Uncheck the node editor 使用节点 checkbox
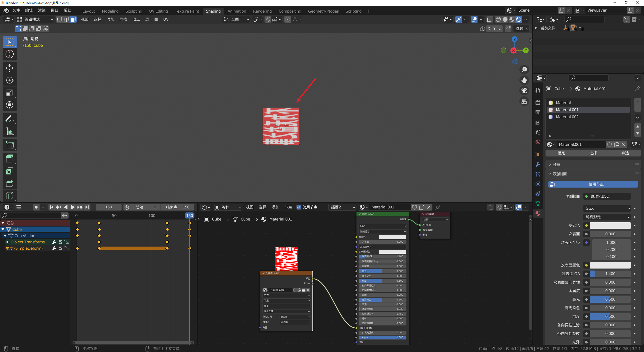 pyautogui.click(x=299, y=207)
